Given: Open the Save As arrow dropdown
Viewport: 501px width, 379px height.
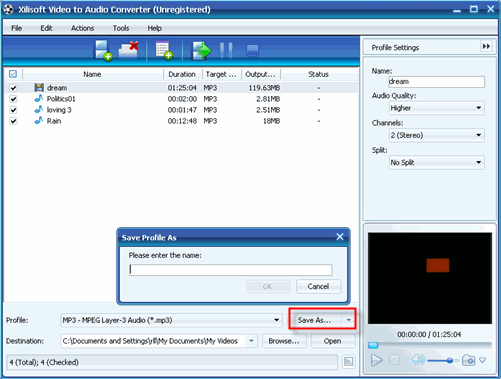Looking at the screenshot, I should [349, 320].
